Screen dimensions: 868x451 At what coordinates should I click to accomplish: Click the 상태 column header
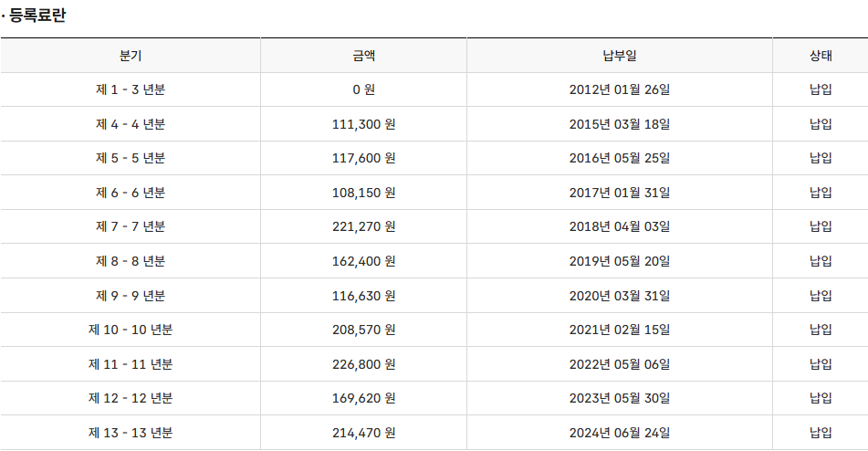[821, 56]
